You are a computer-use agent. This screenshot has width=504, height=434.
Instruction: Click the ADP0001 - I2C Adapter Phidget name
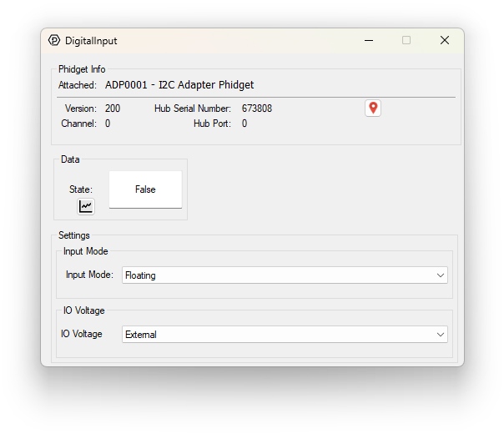(179, 85)
